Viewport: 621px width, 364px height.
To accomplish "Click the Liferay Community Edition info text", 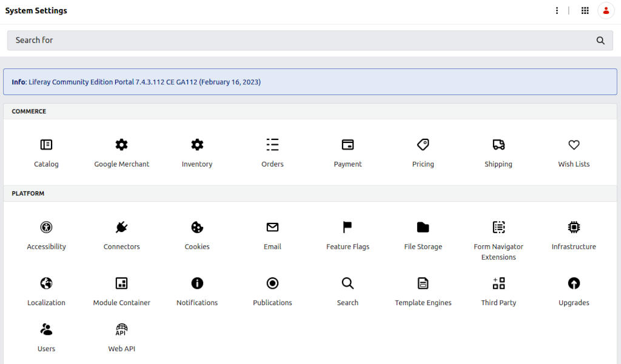I will point(136,82).
